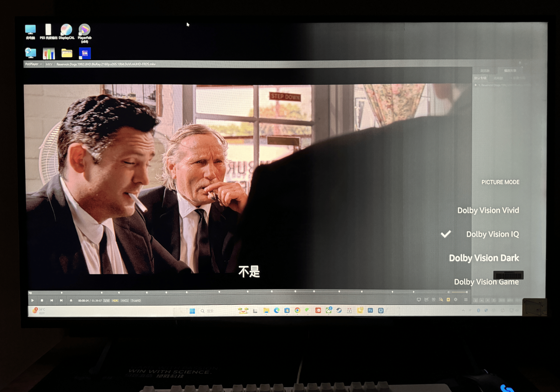Image resolution: width=560 pixels, height=392 pixels.
Task: Click the volume slider bar
Action: tap(459, 292)
